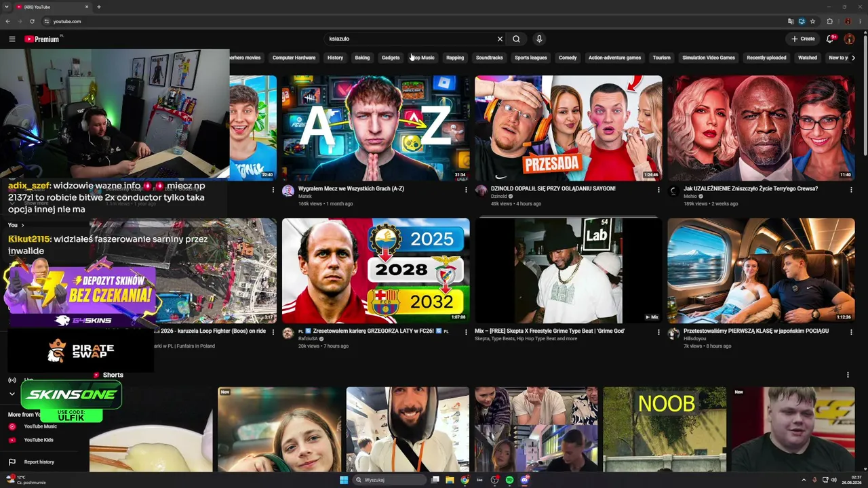
Task: Open the YouTube guide hamburger menu
Action: tap(12, 39)
